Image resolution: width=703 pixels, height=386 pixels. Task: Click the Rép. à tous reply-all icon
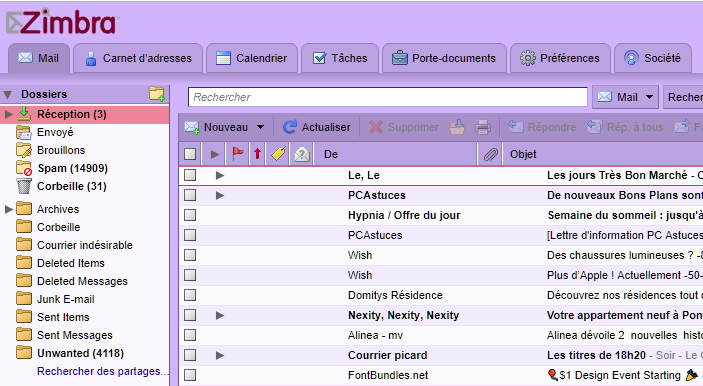click(x=595, y=127)
